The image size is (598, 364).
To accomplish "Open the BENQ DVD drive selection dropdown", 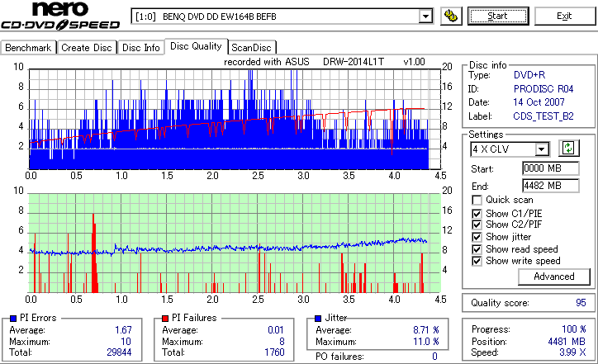I will coord(425,17).
